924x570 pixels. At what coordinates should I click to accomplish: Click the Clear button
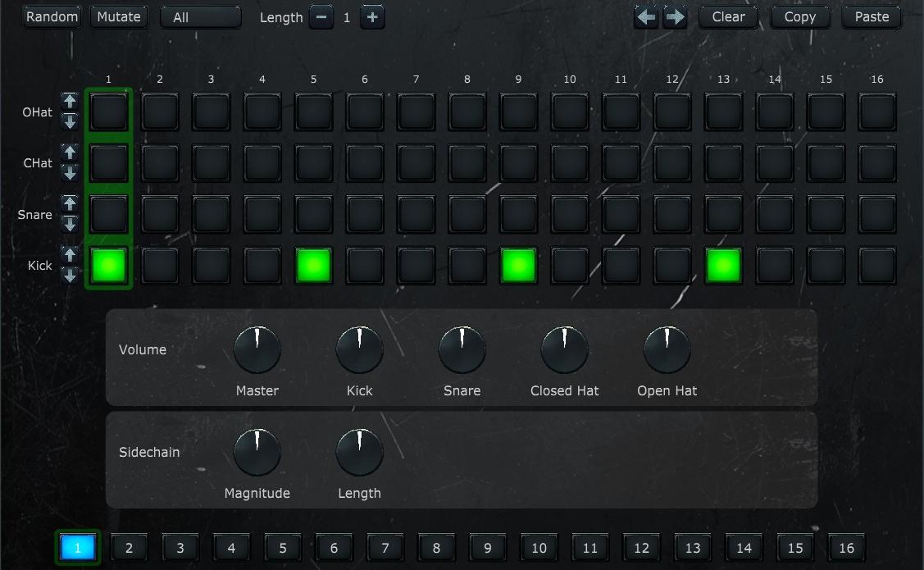[727, 16]
